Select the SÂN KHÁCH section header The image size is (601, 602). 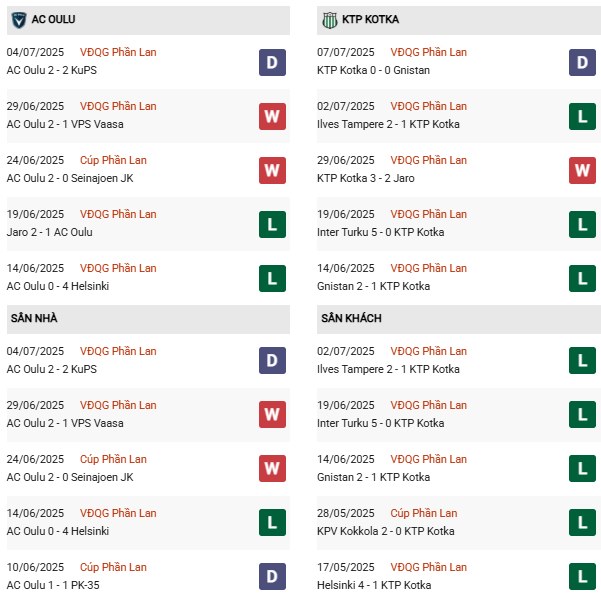352,318
